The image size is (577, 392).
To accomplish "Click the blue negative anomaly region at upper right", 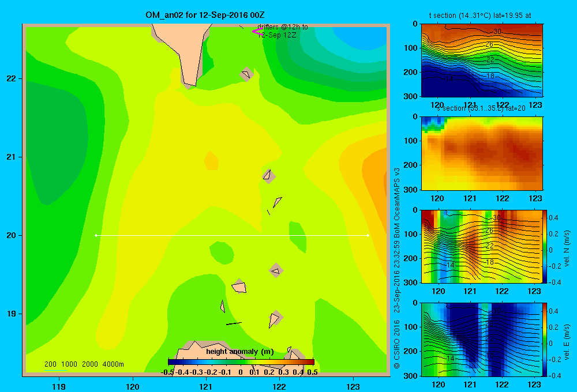I will pos(362,37).
